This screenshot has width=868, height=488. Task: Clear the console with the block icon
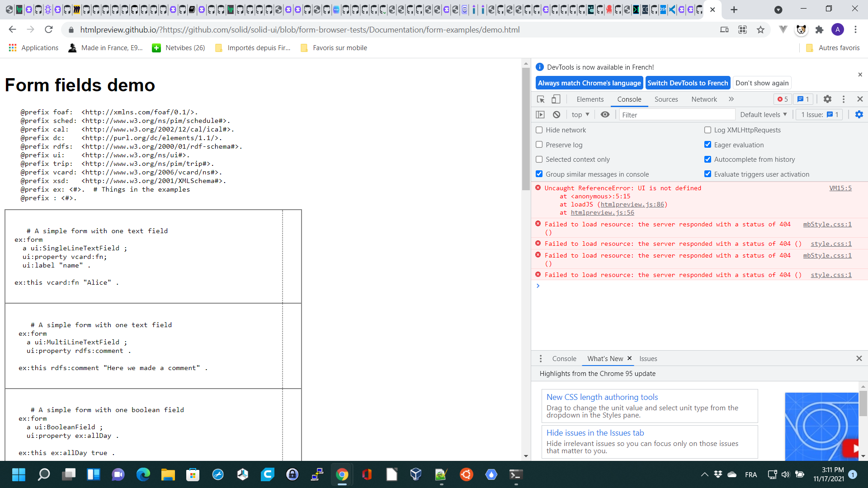[557, 115]
